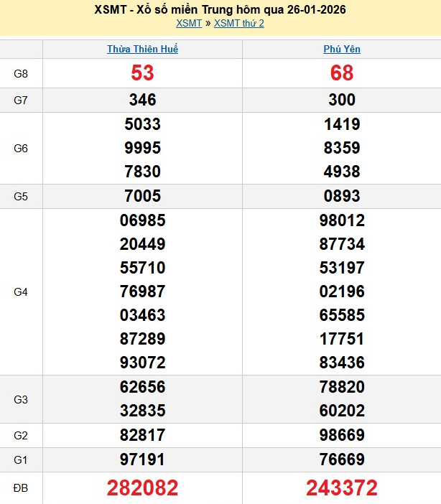Select the G4 row label
This screenshot has height=504, width=441.
pyautogui.click(x=21, y=291)
